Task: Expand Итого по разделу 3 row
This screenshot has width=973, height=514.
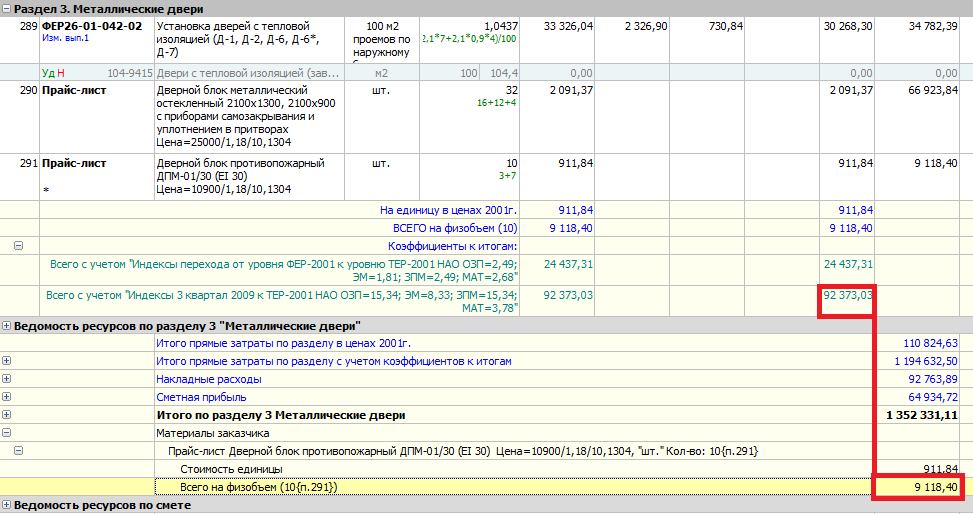Action: [x=7, y=415]
